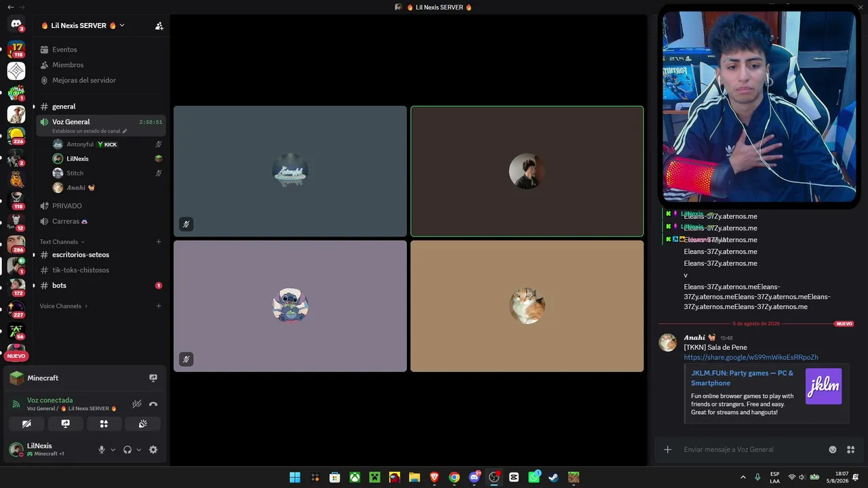Screen dimensions: 868x488
Task: Go back with the title bar arrow
Action: click(x=10, y=7)
